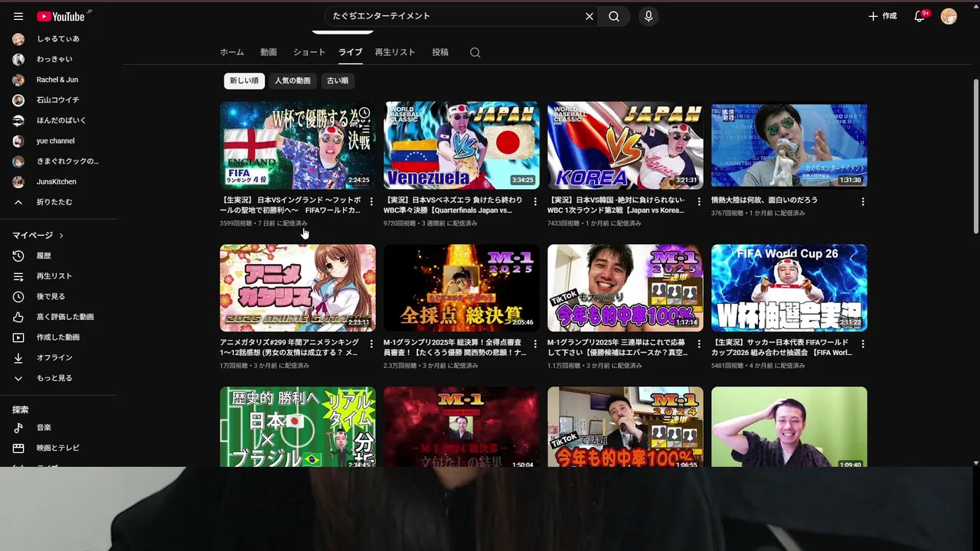Open 石山コウイチ channel

[x=58, y=100]
